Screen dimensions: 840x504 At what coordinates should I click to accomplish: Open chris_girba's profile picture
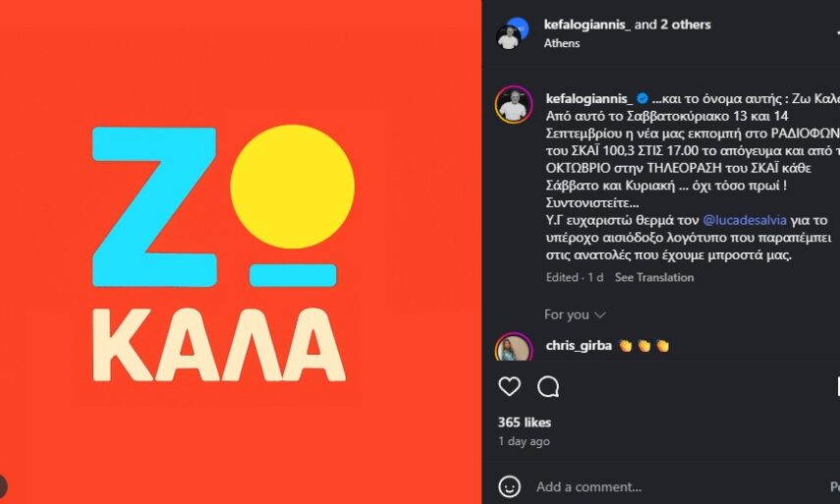[513, 350]
